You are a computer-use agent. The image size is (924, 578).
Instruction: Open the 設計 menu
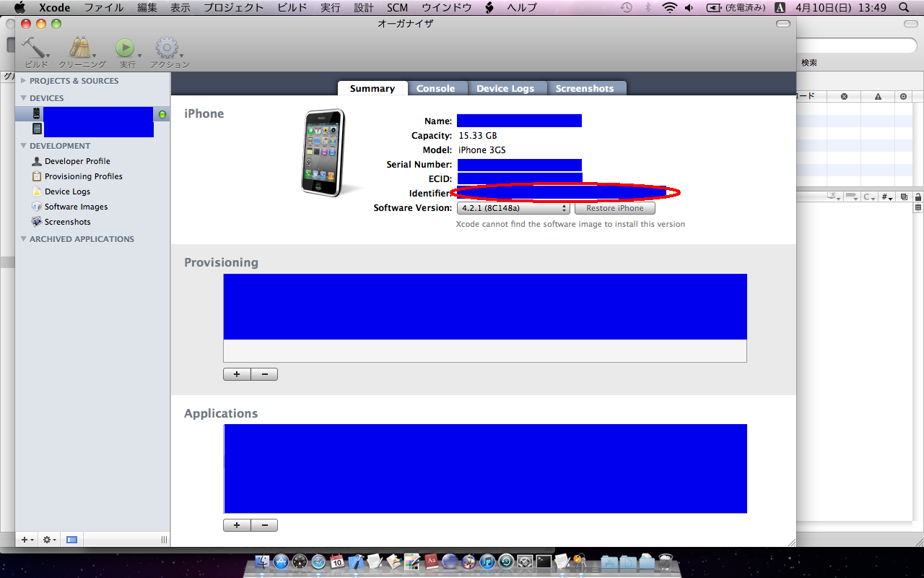pyautogui.click(x=364, y=8)
